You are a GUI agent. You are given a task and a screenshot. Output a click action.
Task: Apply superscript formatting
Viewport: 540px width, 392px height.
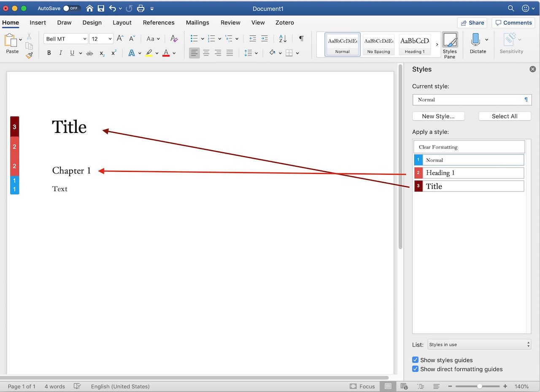[114, 53]
